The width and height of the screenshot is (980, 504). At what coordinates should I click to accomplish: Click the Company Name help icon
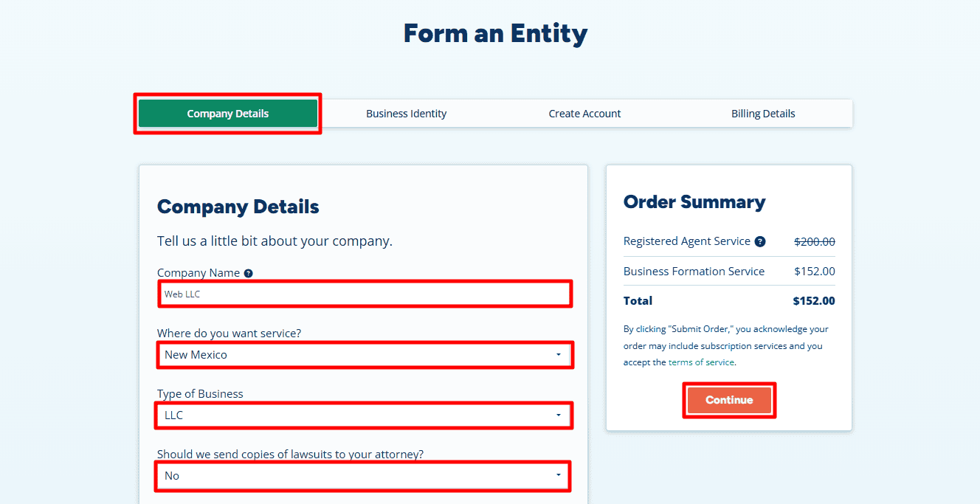tap(249, 273)
